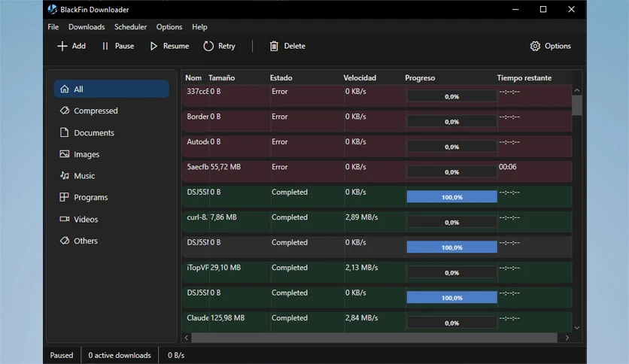Click the horizontal scrollbar thumb
The image size is (629, 364).
pos(374,338)
